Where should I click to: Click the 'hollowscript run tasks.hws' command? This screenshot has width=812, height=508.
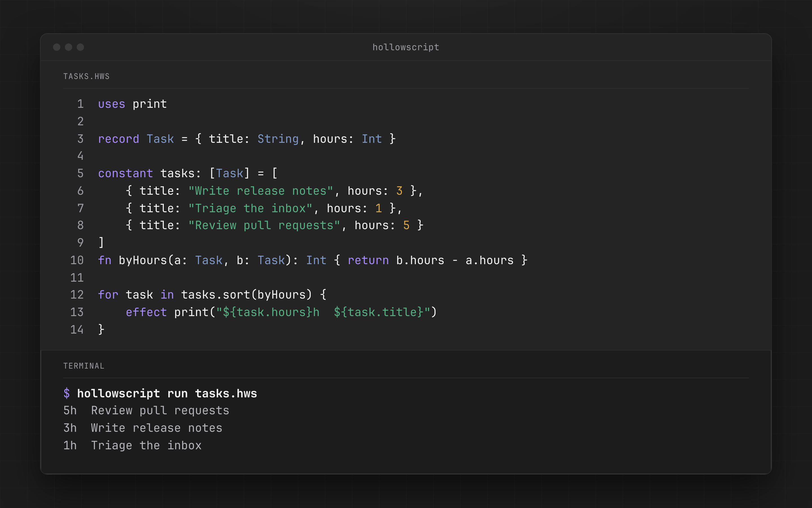[167, 393]
